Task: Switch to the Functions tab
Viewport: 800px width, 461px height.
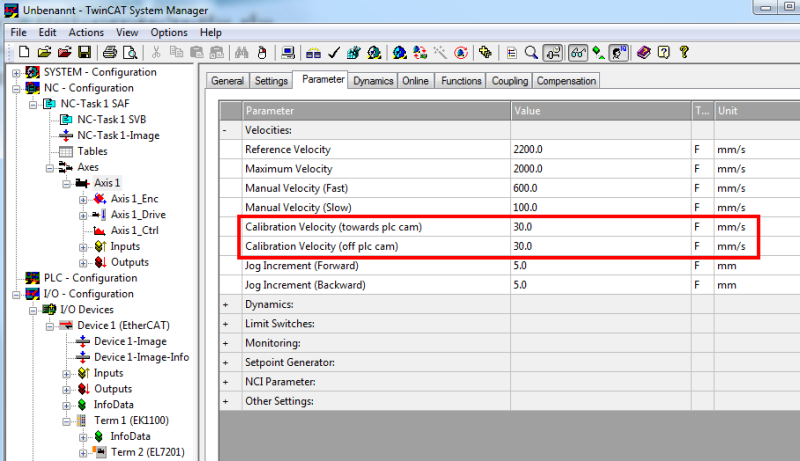Action: coord(461,81)
